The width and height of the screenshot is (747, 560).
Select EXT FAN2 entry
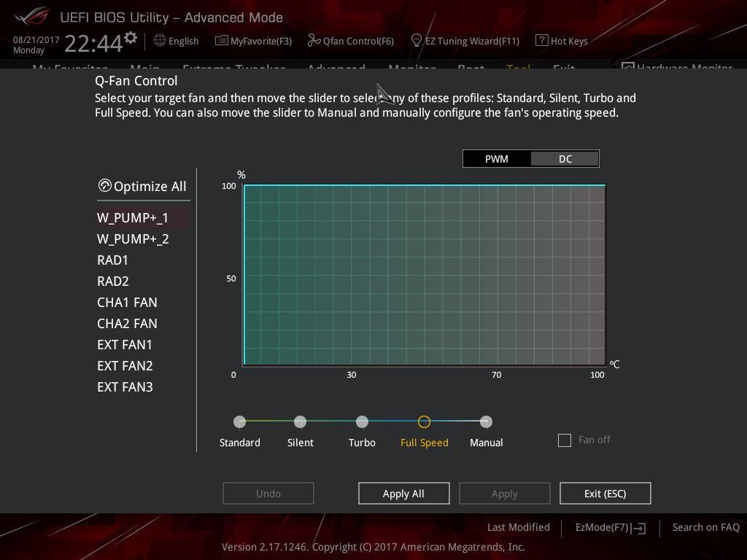125,366
